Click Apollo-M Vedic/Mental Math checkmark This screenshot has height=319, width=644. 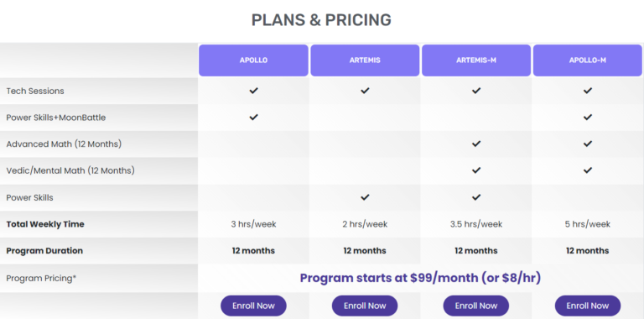pos(588,170)
